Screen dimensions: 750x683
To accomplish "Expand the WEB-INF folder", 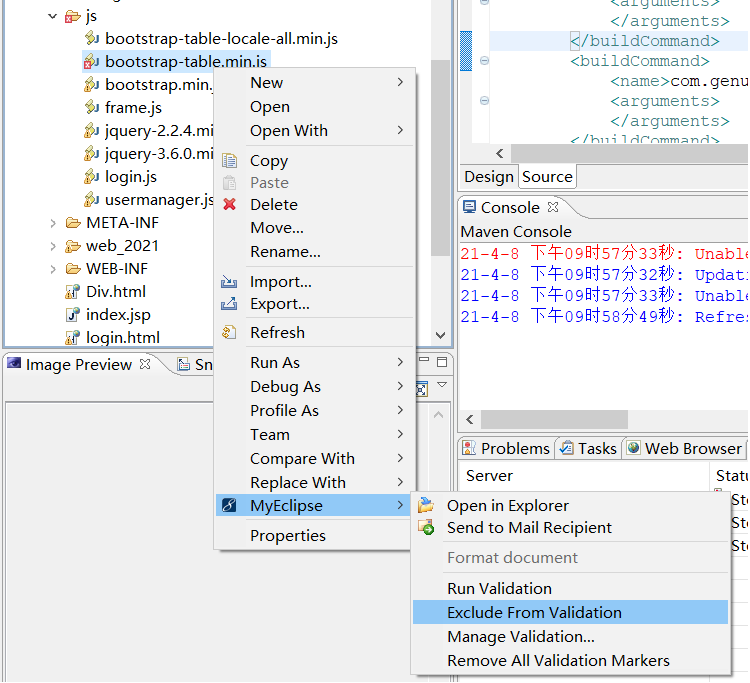I will point(53,269).
